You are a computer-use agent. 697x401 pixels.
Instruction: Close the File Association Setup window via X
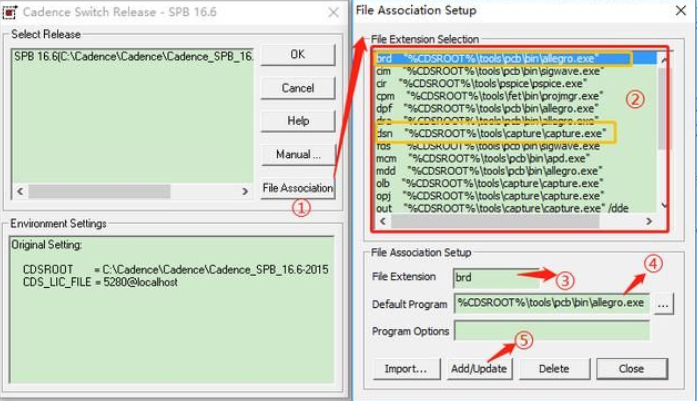click(681, 10)
